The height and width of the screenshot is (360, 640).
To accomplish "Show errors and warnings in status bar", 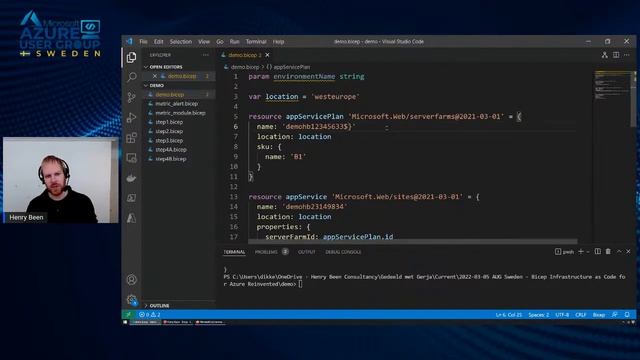I will tap(149, 315).
